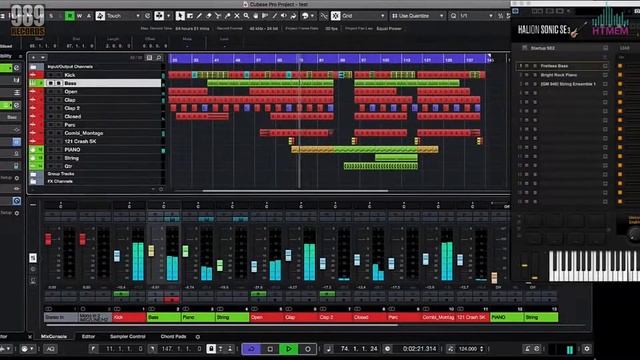Select the Play speaker tool
Image resolution: width=640 pixels, height=360 pixels.
tap(284, 16)
